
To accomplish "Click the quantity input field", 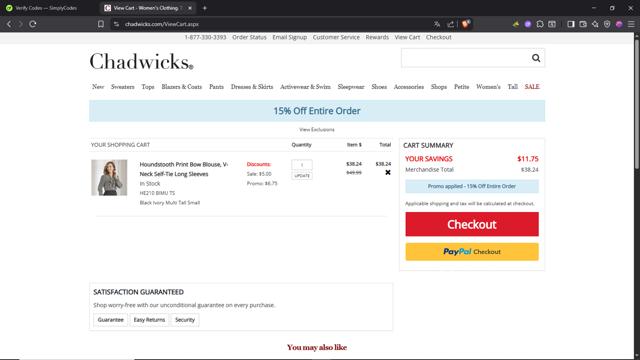I will point(302,164).
